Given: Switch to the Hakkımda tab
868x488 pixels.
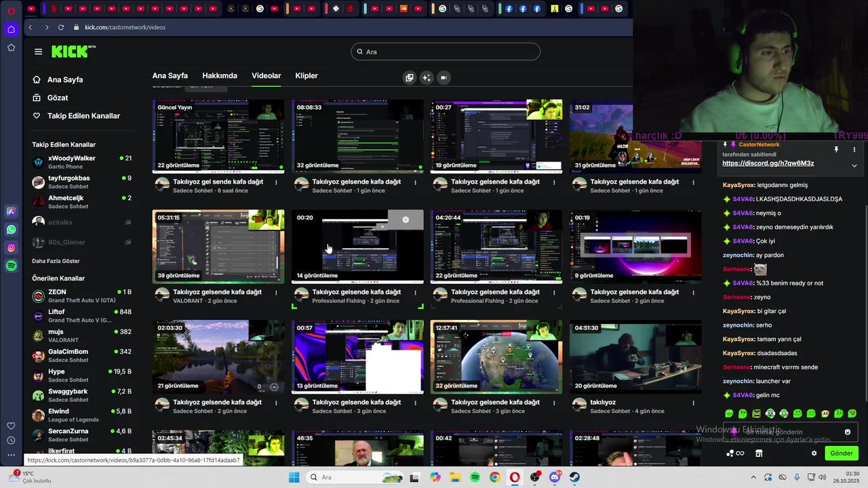Looking at the screenshot, I should (x=220, y=76).
